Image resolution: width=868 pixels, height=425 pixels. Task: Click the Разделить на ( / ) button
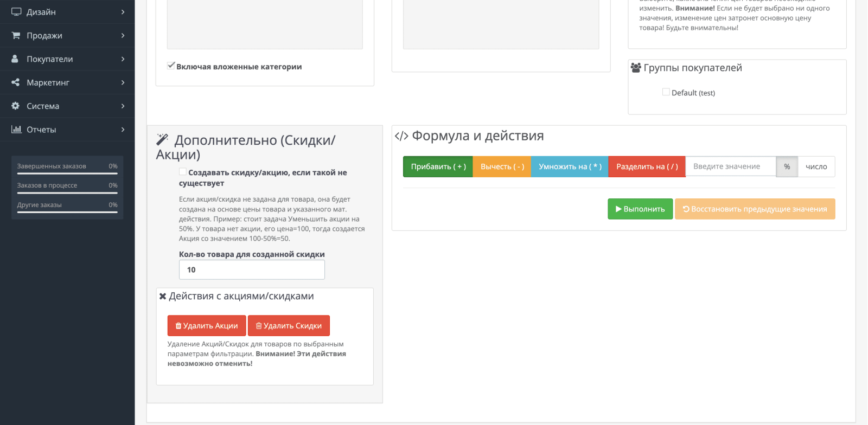click(647, 166)
